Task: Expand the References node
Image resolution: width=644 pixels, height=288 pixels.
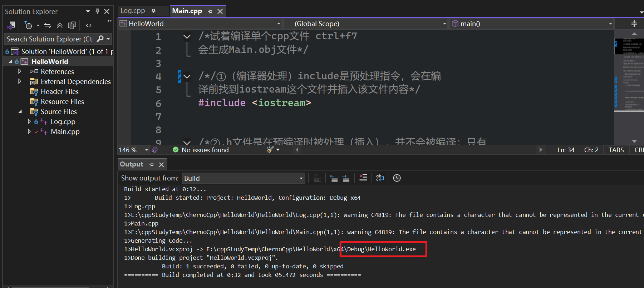Action: coord(20,71)
